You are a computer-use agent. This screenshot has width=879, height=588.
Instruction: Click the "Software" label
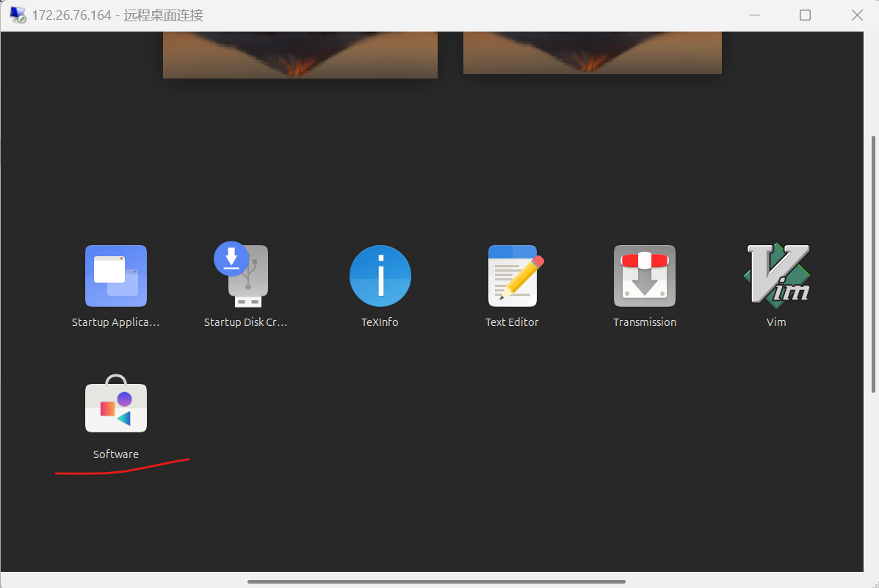point(115,454)
